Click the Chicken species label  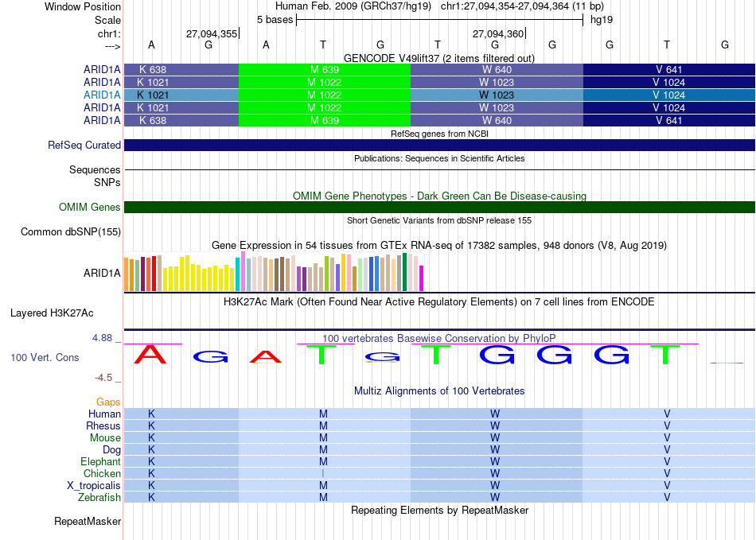(x=102, y=473)
